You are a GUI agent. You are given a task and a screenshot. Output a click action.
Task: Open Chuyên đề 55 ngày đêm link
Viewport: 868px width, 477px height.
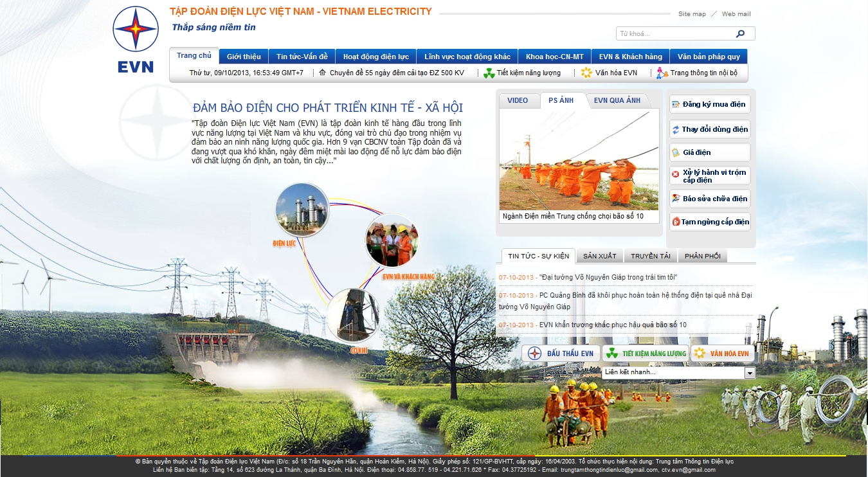397,73
